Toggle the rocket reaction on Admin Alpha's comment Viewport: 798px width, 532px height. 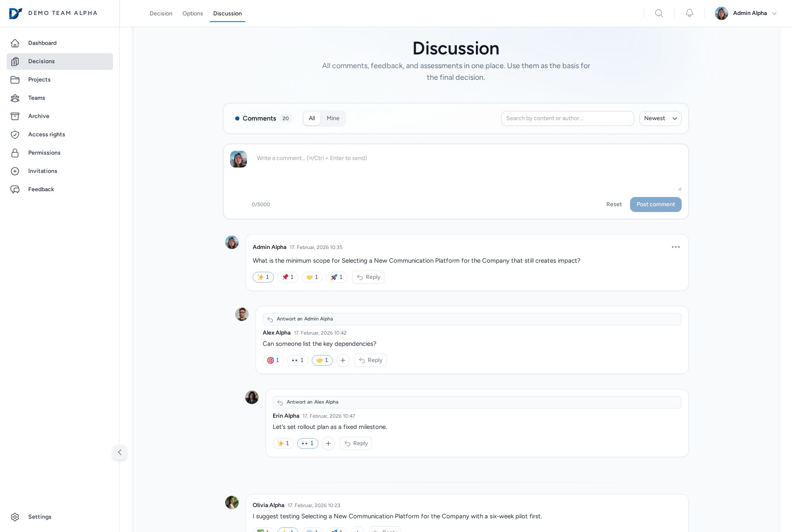pyautogui.click(x=337, y=277)
